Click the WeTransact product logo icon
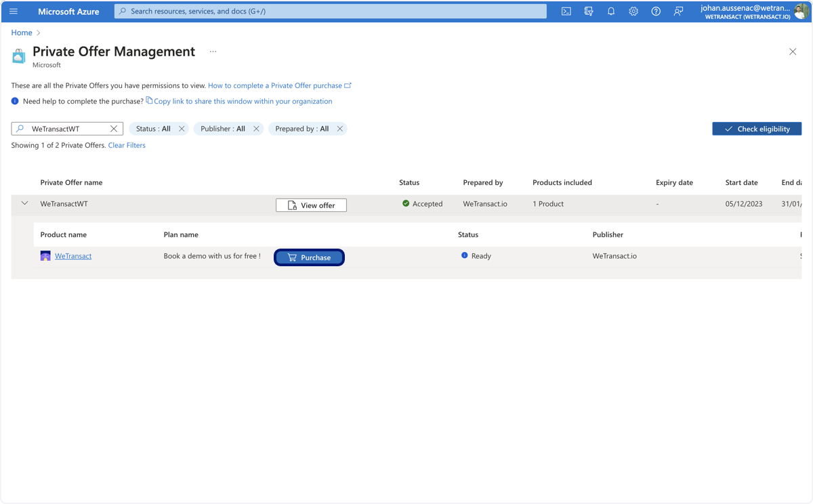The image size is (813, 504). (x=45, y=256)
